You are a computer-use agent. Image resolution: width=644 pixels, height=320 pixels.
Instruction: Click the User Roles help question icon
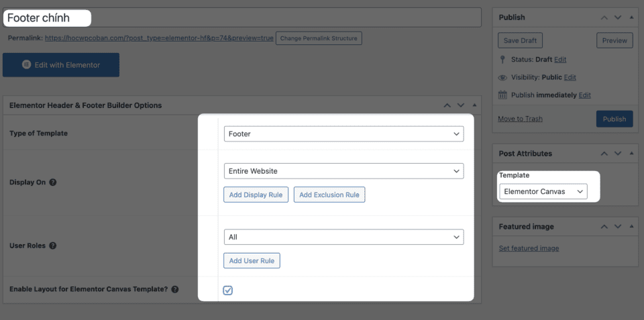53,246
